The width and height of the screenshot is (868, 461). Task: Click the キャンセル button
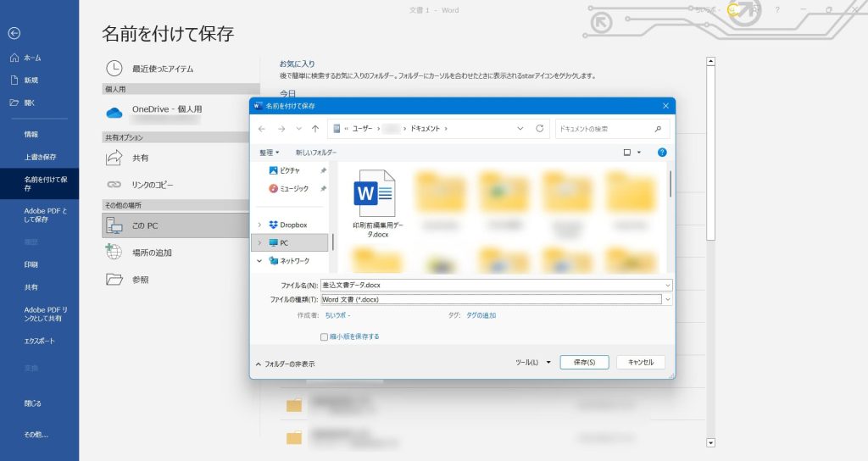[x=641, y=363]
